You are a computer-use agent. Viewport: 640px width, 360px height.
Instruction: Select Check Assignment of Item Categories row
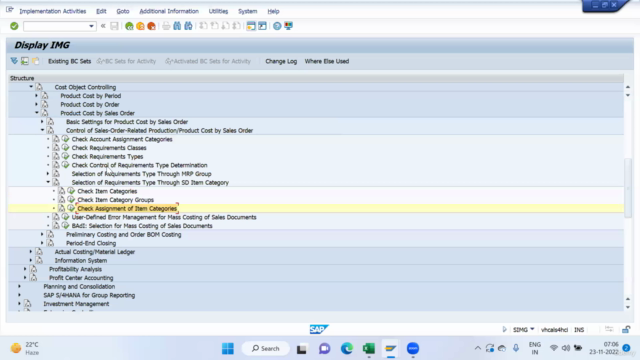coord(316,208)
